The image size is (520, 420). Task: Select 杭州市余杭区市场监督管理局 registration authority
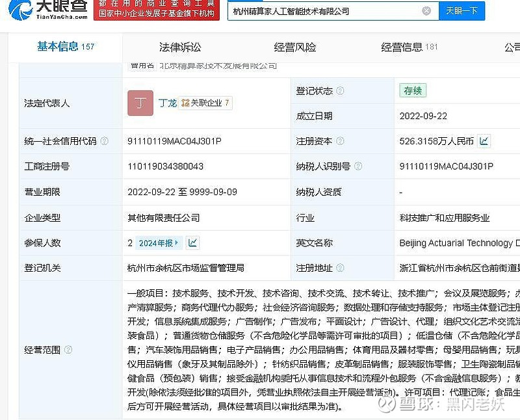(x=186, y=268)
